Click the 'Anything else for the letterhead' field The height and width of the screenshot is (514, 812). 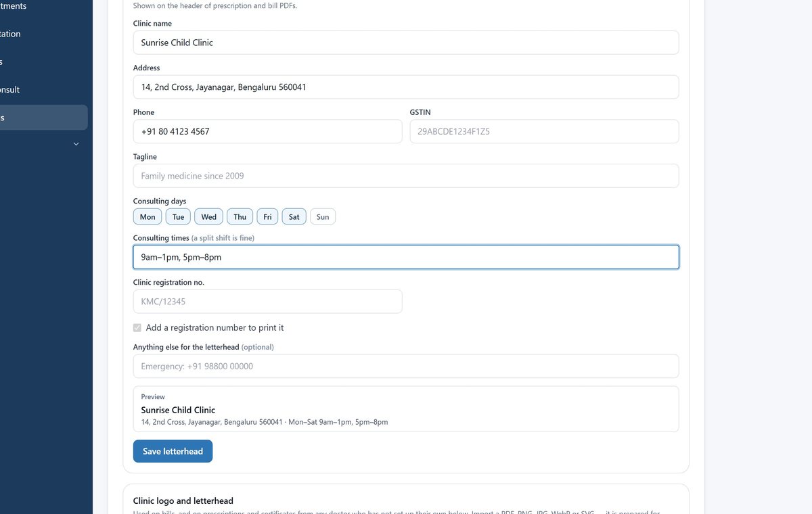[x=406, y=366]
